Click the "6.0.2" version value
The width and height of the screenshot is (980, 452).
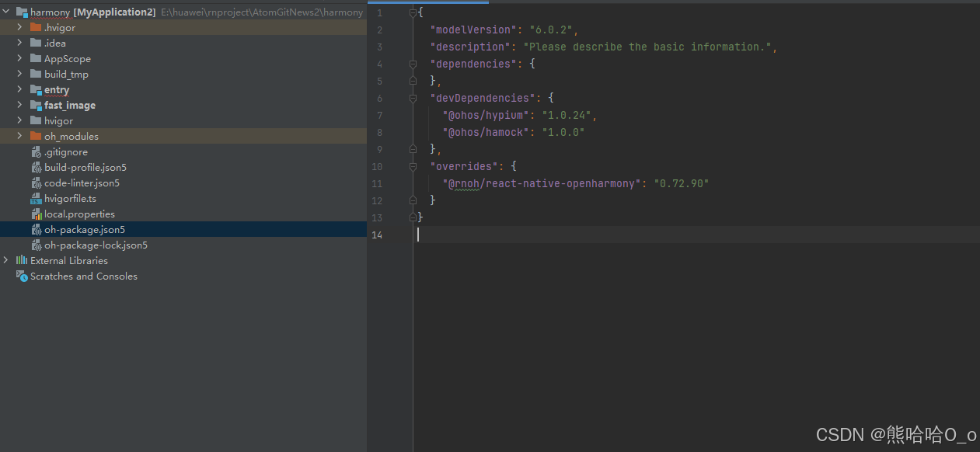(551, 30)
